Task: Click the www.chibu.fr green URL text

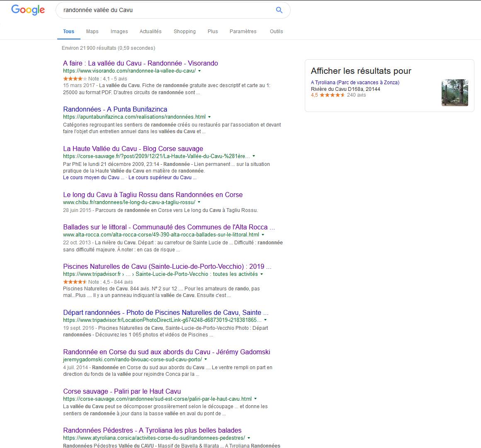Action: [129, 202]
